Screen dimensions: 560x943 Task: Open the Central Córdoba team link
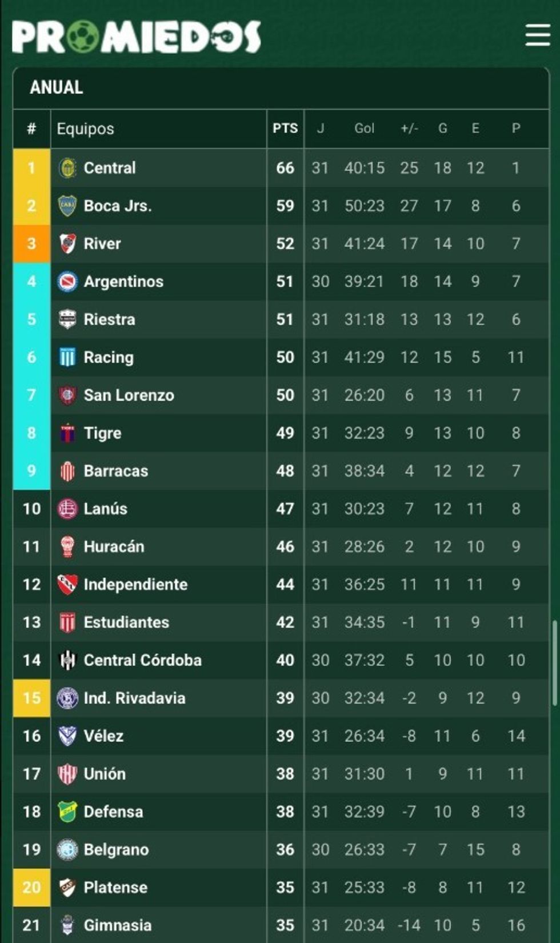click(x=142, y=660)
